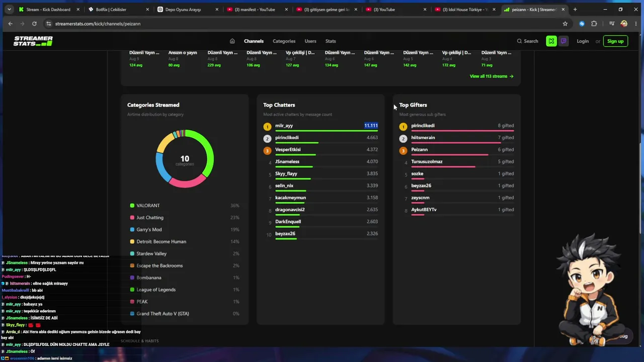Click Escape the Backrooms category row
Image resolution: width=644 pixels, height=362 pixels.
point(185,266)
